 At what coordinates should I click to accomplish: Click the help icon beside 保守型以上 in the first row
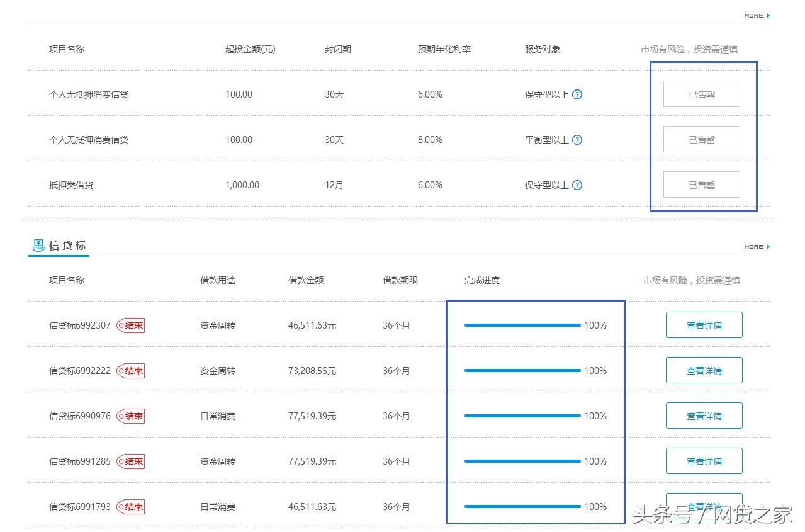pos(577,94)
